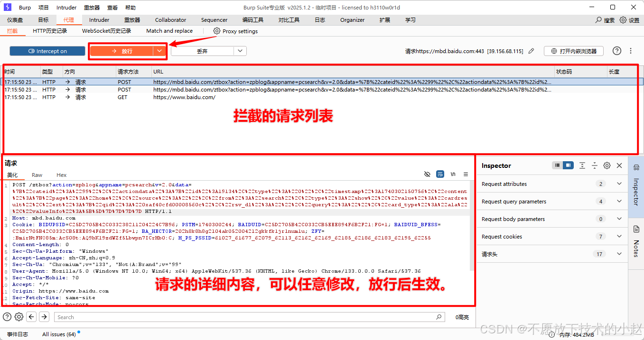
Task: Open the 项目 menu
Action: (x=43, y=8)
